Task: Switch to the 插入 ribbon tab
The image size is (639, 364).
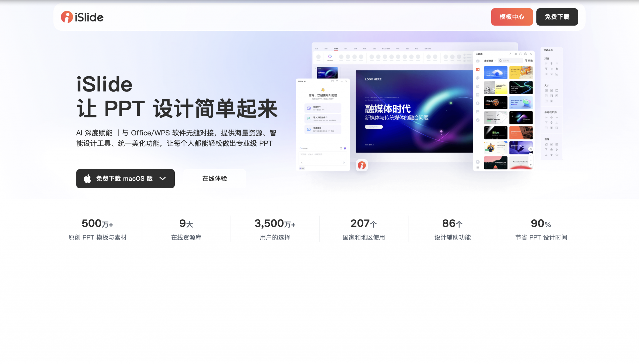Action: coord(346,49)
